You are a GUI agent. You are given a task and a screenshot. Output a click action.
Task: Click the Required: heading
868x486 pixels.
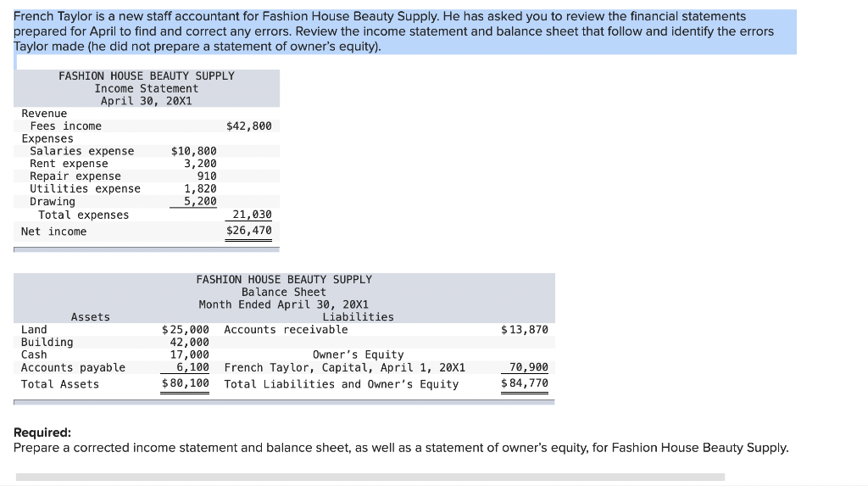(42, 433)
